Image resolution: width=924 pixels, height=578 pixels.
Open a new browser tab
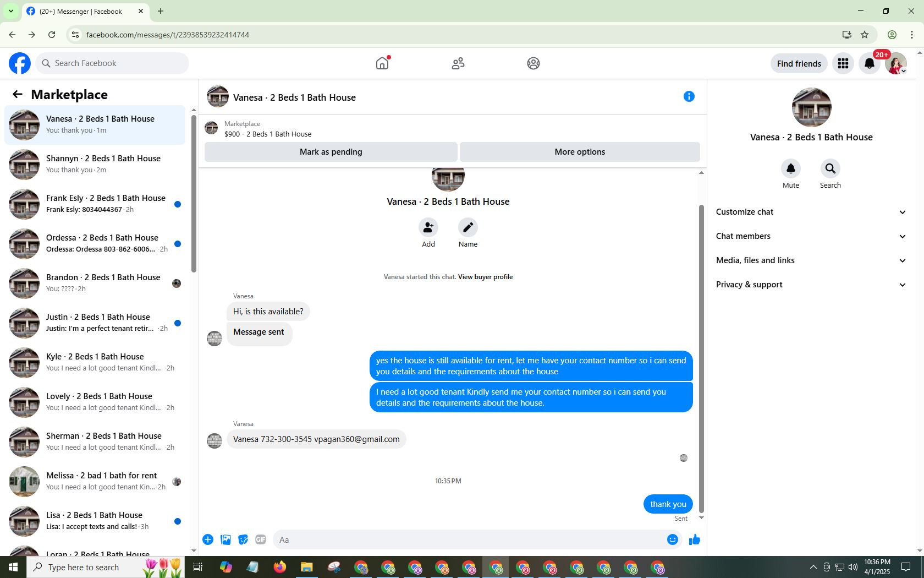pyautogui.click(x=161, y=11)
